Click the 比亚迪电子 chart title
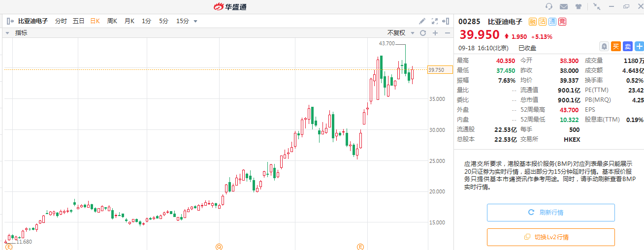Screen dimensions: 644x250 coord(33,21)
